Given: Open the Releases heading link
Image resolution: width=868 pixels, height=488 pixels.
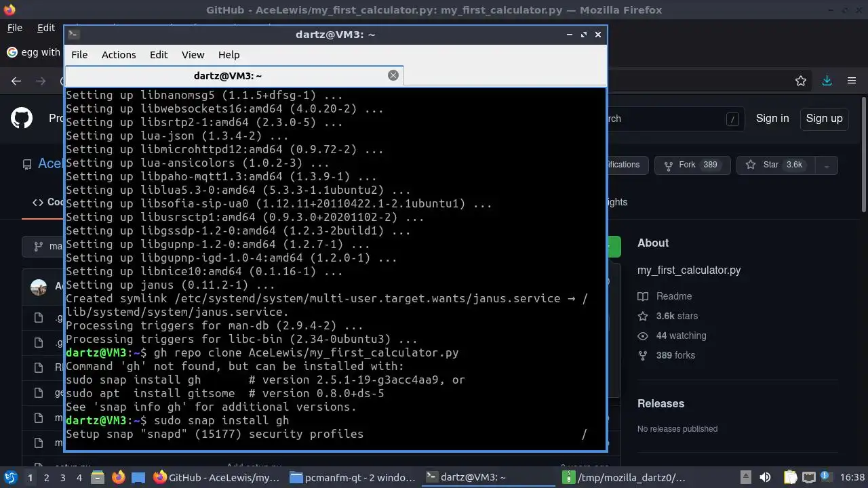Looking at the screenshot, I should [660, 403].
